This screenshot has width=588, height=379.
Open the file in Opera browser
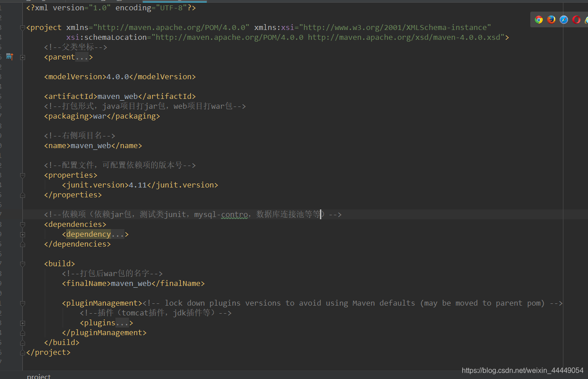[576, 19]
